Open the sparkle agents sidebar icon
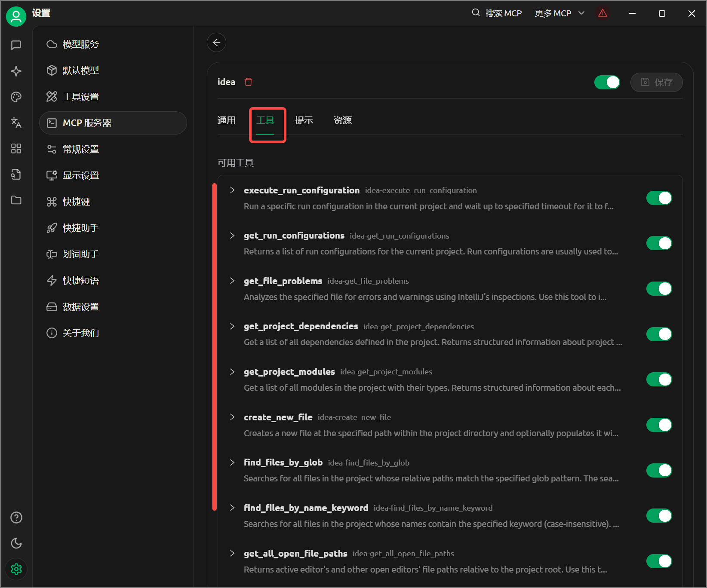Viewport: 707px width, 588px height. click(16, 71)
